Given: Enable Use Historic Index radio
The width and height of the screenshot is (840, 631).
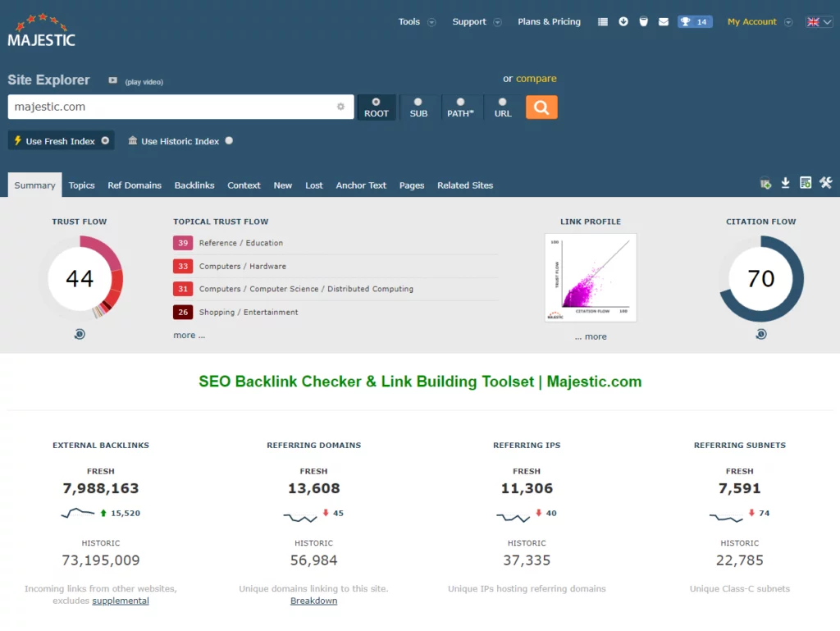Looking at the screenshot, I should pos(229,140).
